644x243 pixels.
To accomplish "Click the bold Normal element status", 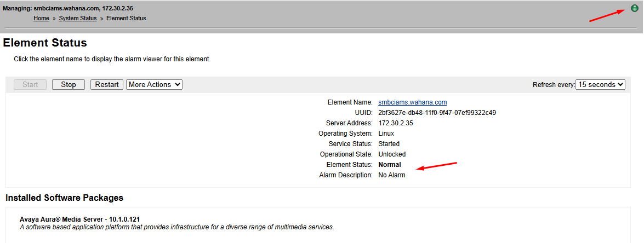I will pos(390,165).
